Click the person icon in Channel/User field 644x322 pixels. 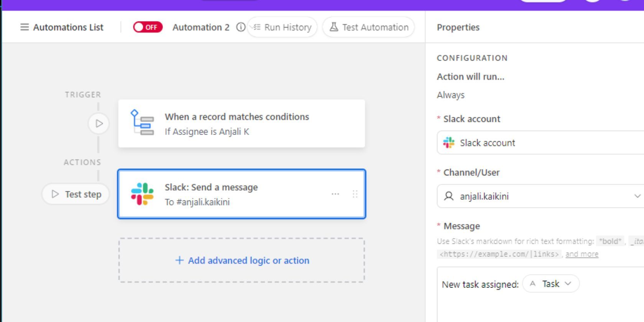(x=449, y=196)
